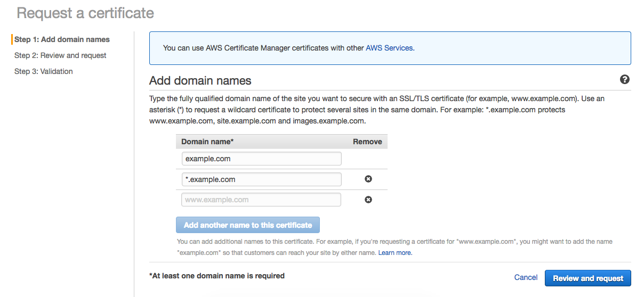Image resolution: width=644 pixels, height=297 pixels.
Task: Click the 'At least one domain name' note
Action: (x=217, y=276)
